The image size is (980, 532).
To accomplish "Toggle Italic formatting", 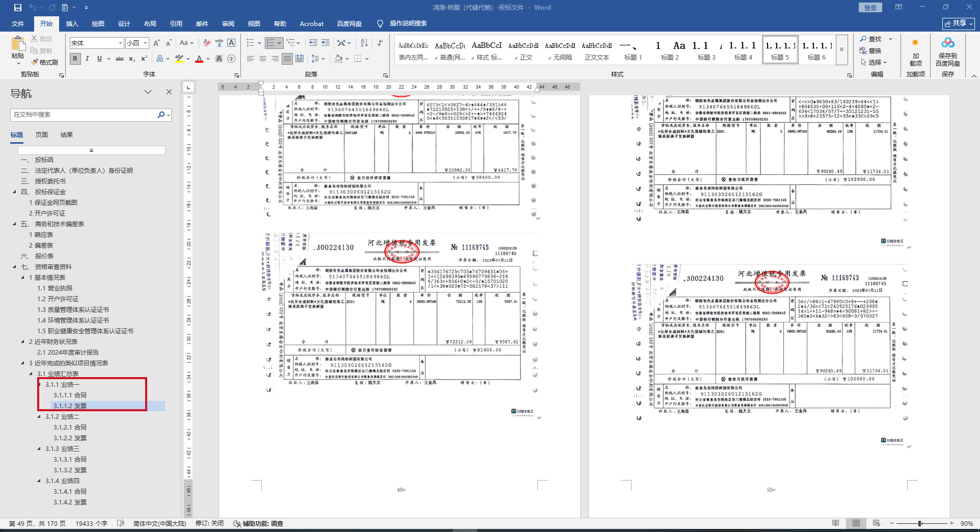I will pos(87,59).
